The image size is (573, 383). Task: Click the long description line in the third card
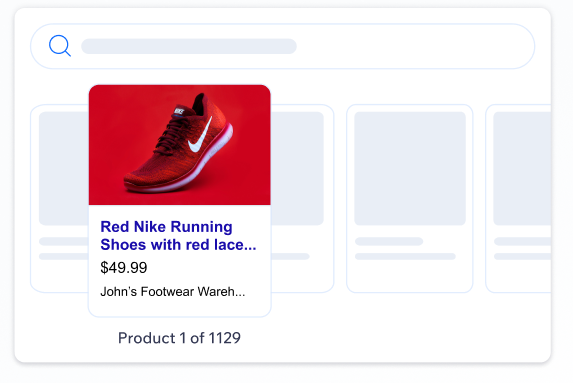click(405, 257)
